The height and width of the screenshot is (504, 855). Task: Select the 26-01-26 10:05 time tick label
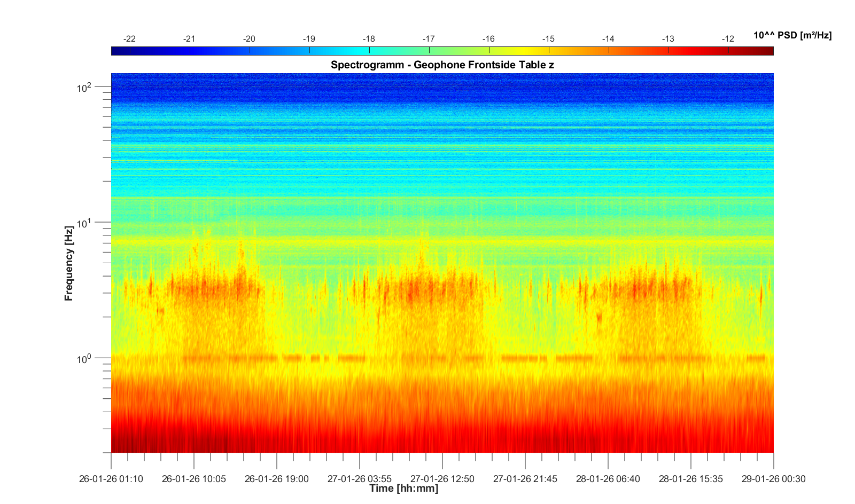(194, 479)
